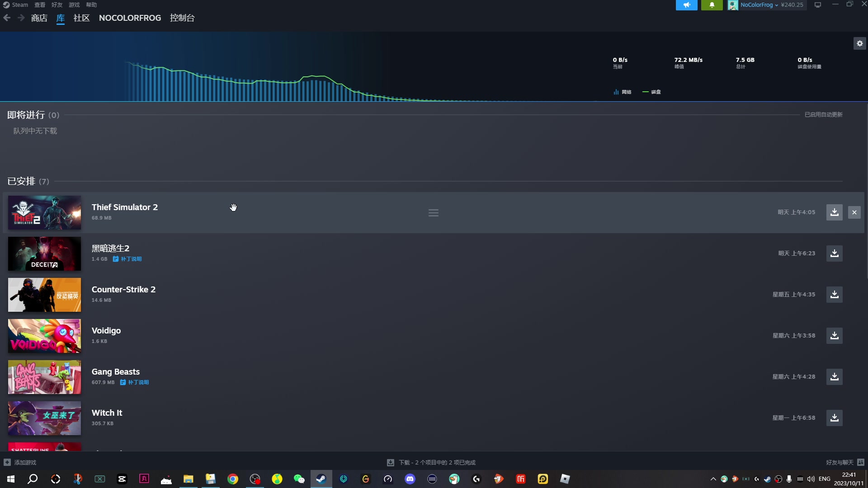Navigate back with the left arrow
This screenshot has width=868, height=488.
tap(7, 18)
